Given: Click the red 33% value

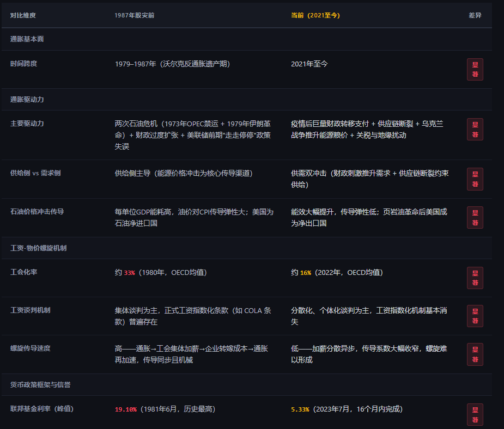Looking at the screenshot, I should (x=129, y=273).
